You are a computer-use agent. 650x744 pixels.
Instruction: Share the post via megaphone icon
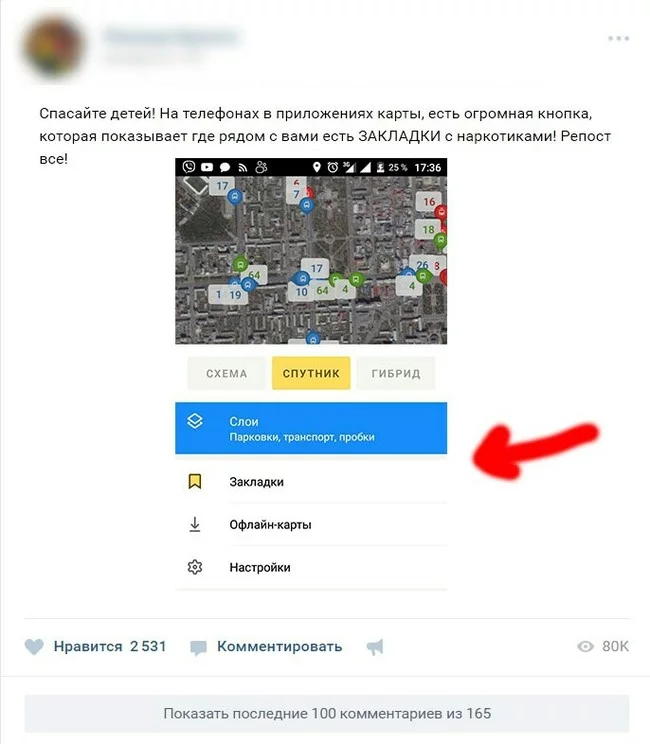(x=375, y=647)
